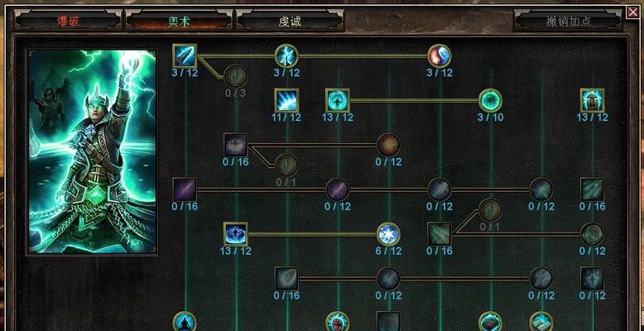Image resolution: width=644 pixels, height=331 pixels.
Task: Click the blue crown skill linked to the snowflake node
Action: (x=235, y=234)
